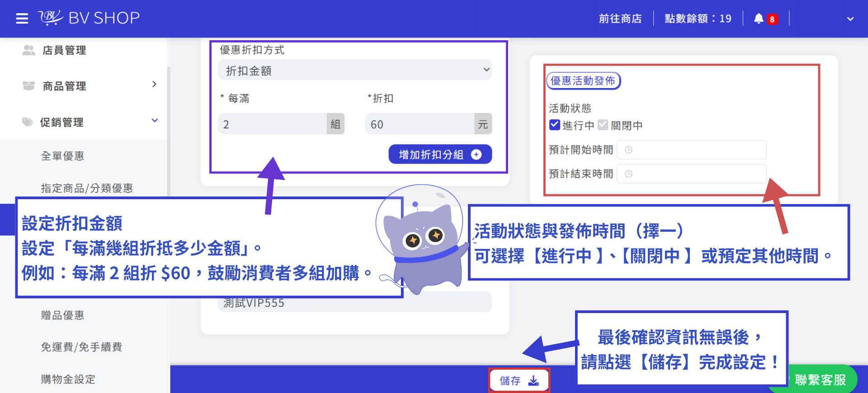The width and height of the screenshot is (868, 393).
Task: Click the 優惠活動發佈 heading label
Action: click(583, 81)
